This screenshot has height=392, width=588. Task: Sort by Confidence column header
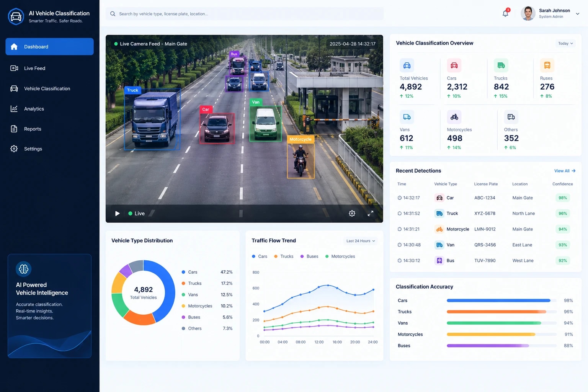tap(563, 184)
